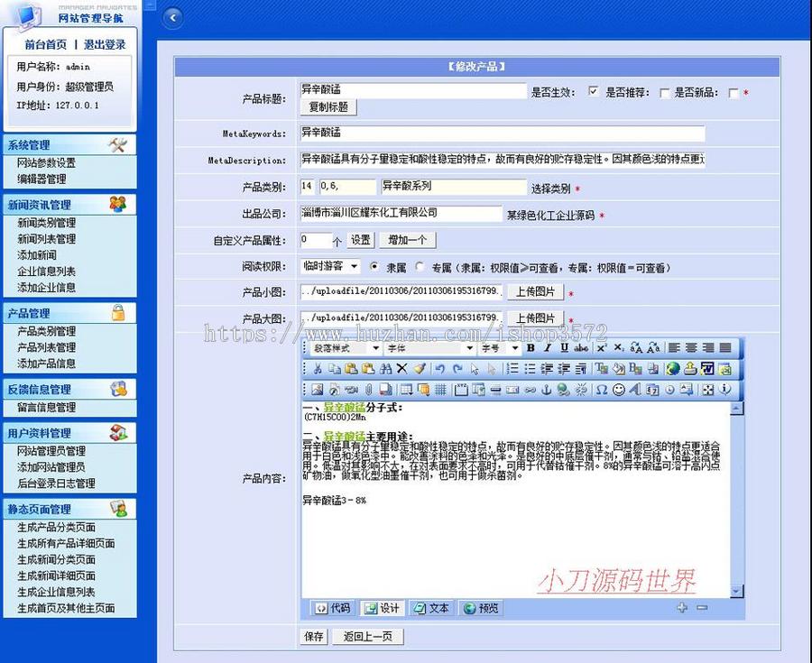
Task: Toggle italic formatting in the editor
Action: 548,348
